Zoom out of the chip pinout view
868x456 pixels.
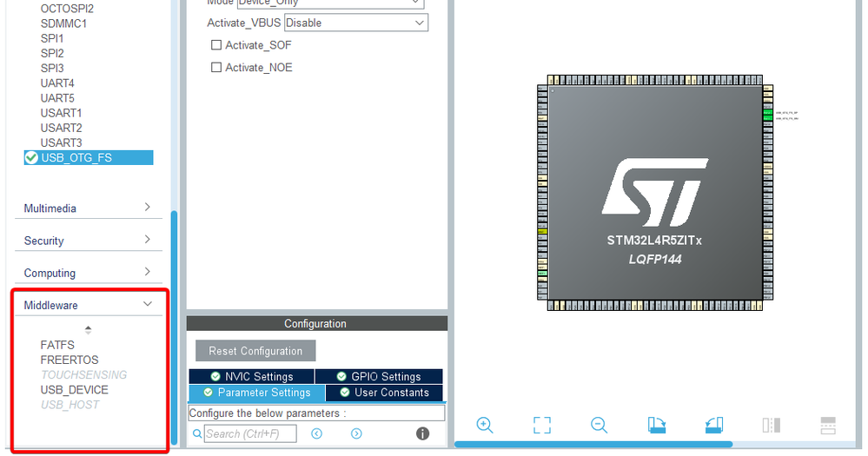pos(599,425)
